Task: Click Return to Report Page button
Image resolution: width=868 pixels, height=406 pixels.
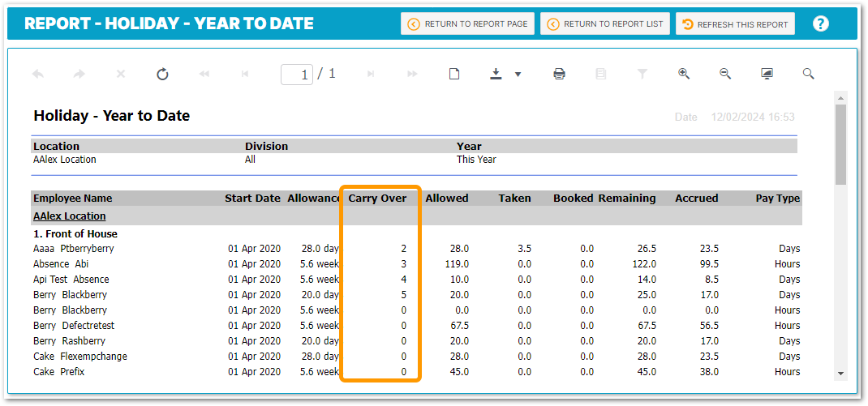Action: click(x=468, y=24)
